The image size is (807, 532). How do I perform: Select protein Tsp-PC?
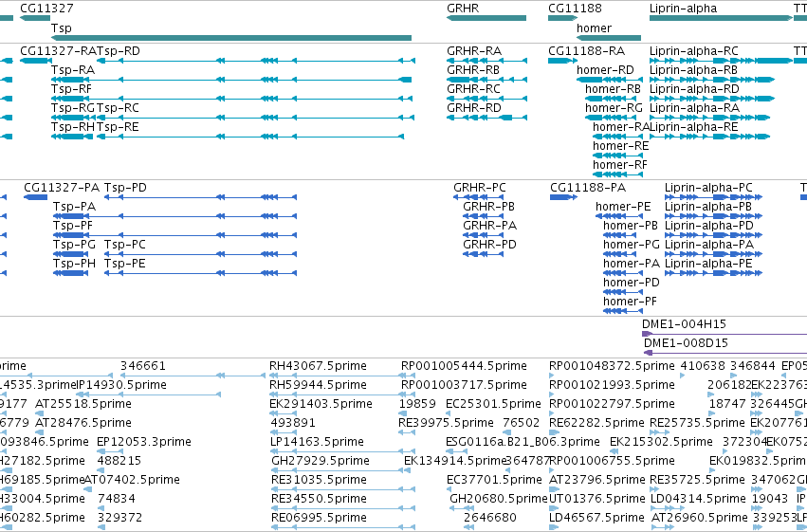click(x=201, y=255)
